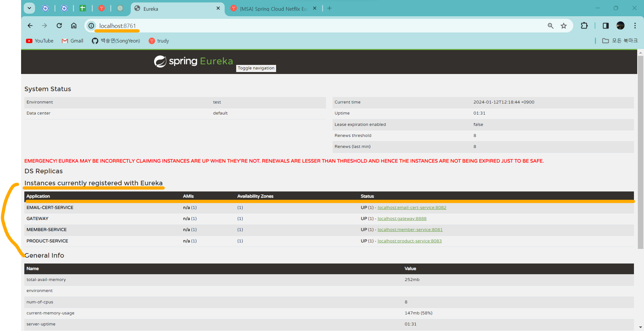Click the total-avail-memory row name
This screenshot has width=644, height=331.
(x=46, y=280)
